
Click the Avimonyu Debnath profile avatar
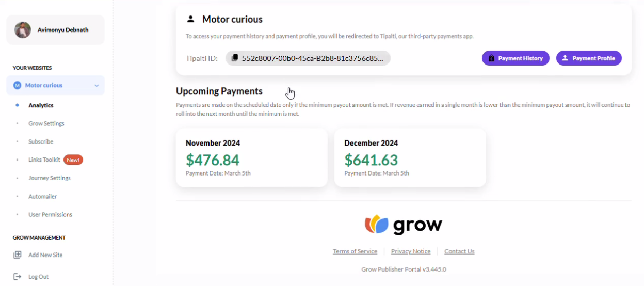[x=23, y=30]
